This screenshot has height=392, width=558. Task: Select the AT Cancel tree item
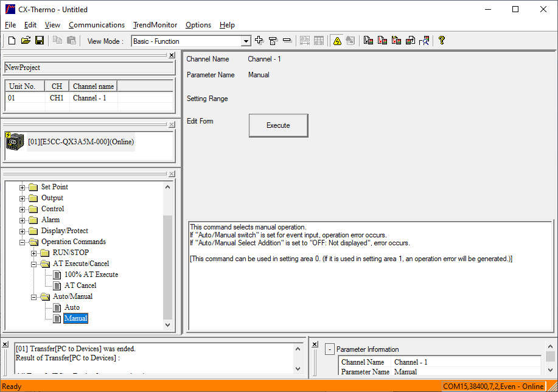coord(80,285)
